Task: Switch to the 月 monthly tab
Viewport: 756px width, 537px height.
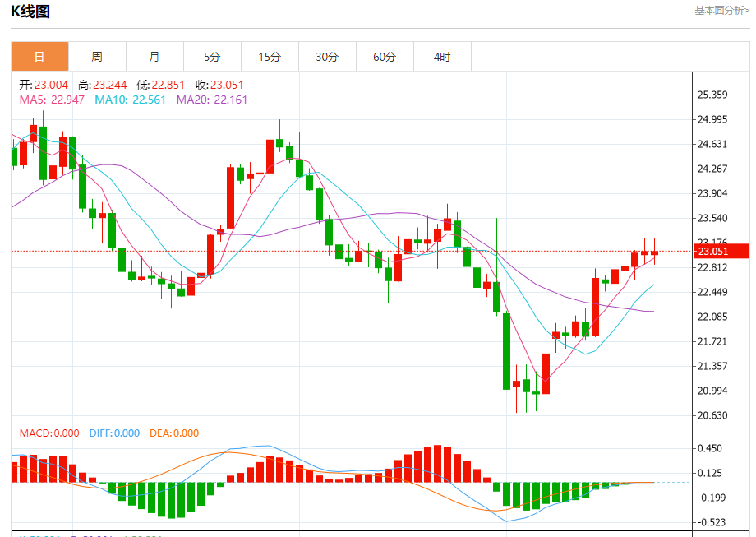Action: [154, 57]
